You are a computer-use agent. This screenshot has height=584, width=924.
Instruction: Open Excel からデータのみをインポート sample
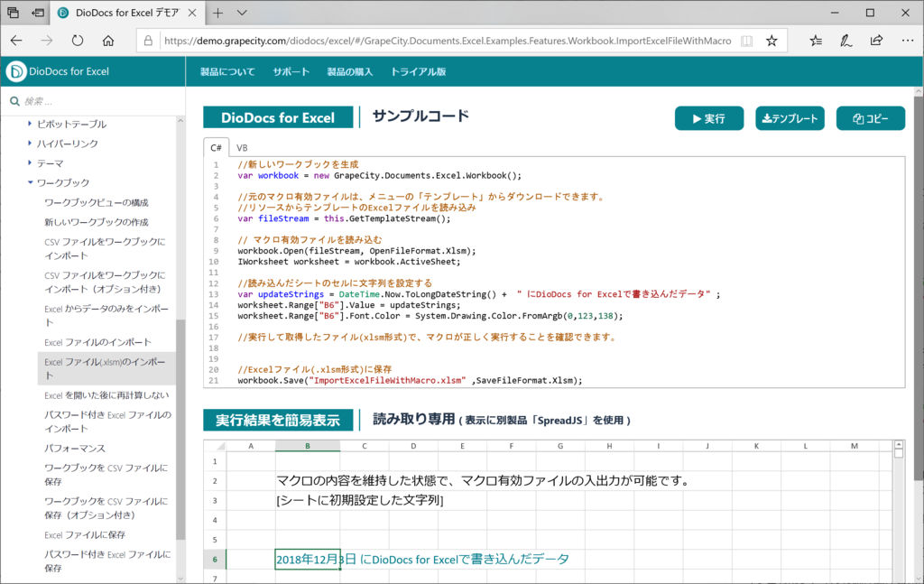(x=106, y=316)
